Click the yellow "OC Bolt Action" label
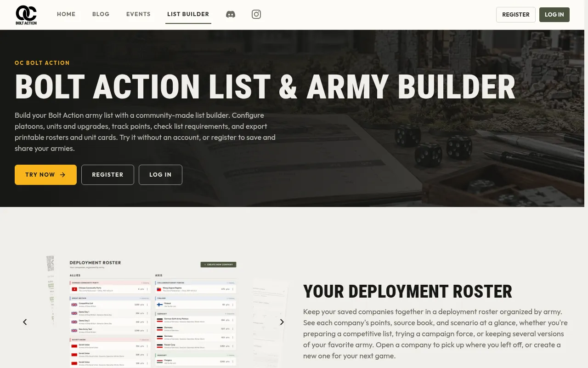Image resolution: width=588 pixels, height=368 pixels. [42, 63]
